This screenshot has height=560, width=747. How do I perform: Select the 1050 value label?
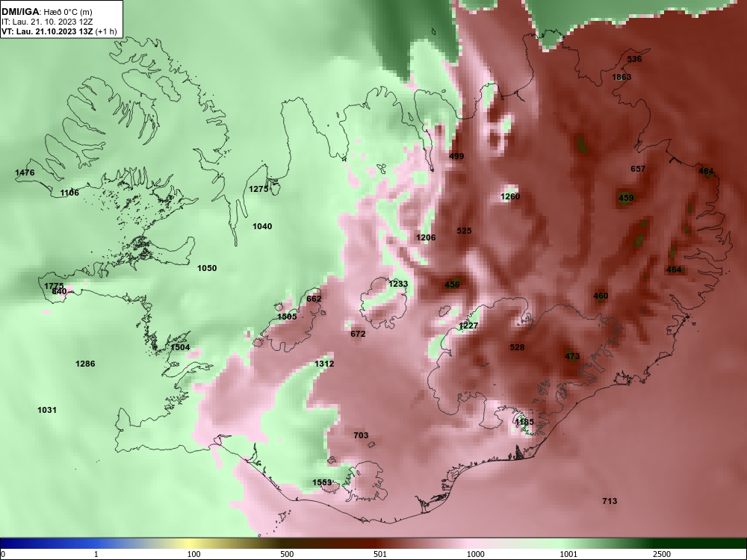coord(207,268)
